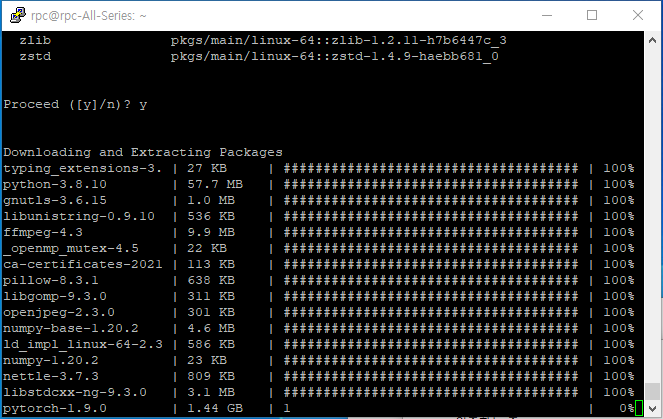Click the 9.9 MB size for ffmpeg
The height and width of the screenshot is (419, 663).
[211, 233]
